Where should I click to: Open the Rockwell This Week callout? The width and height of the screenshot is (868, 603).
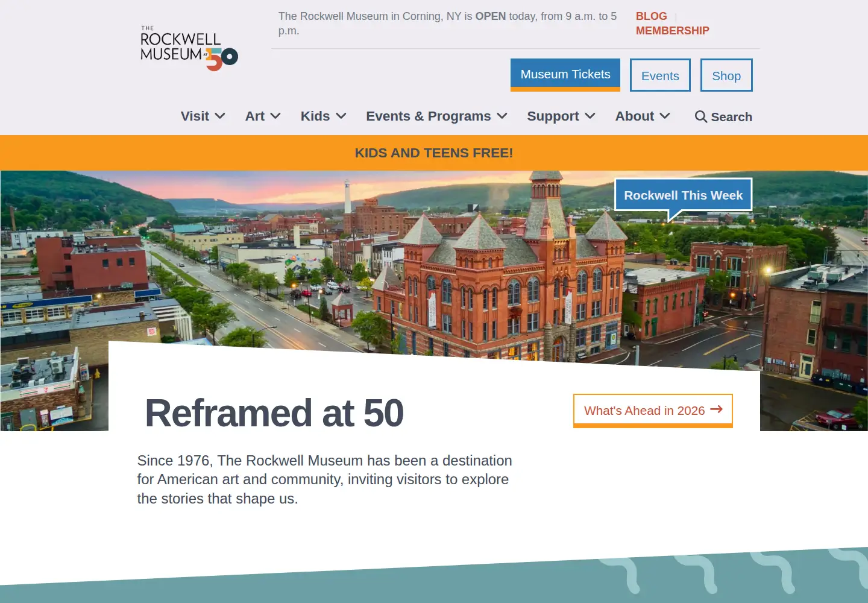coord(684,195)
